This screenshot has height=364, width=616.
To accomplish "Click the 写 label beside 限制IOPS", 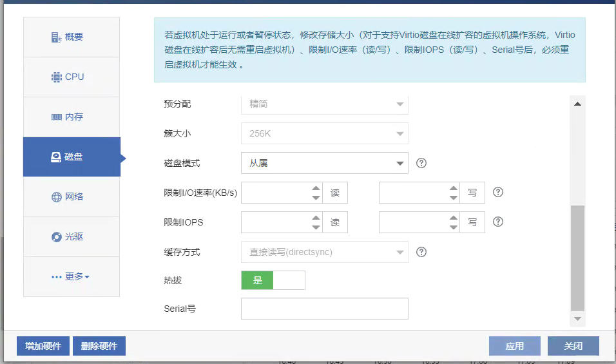I will click(x=472, y=222).
